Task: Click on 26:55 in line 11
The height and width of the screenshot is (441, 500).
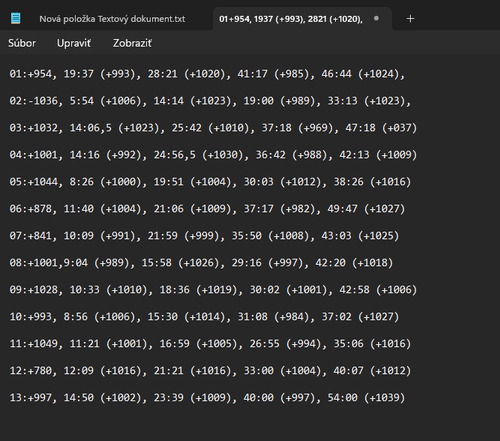Action: [265, 344]
